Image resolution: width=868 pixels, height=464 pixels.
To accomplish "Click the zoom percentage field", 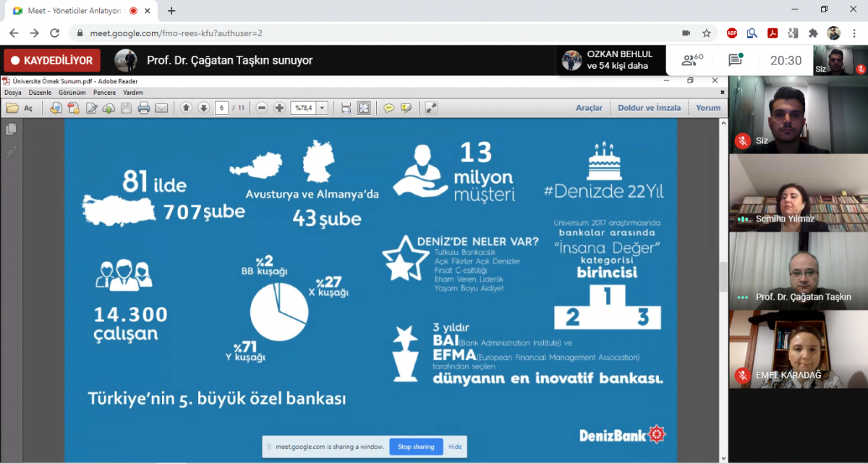I will [x=304, y=108].
